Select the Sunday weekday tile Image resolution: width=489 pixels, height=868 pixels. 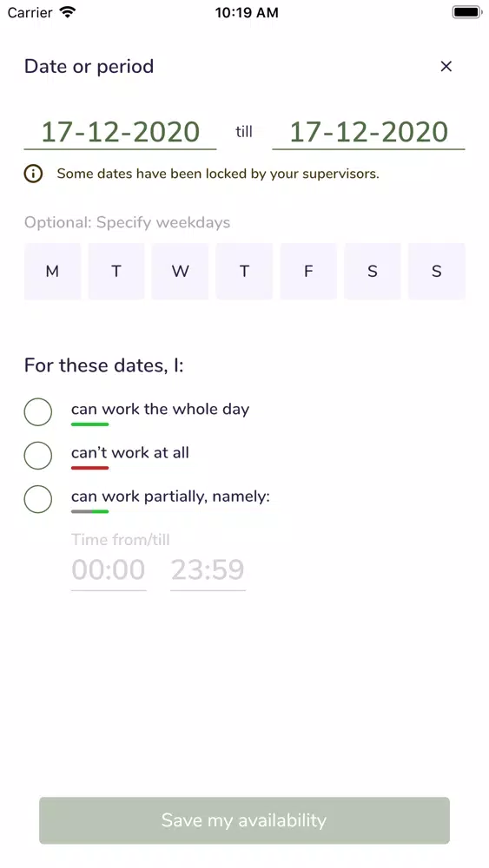[436, 271]
